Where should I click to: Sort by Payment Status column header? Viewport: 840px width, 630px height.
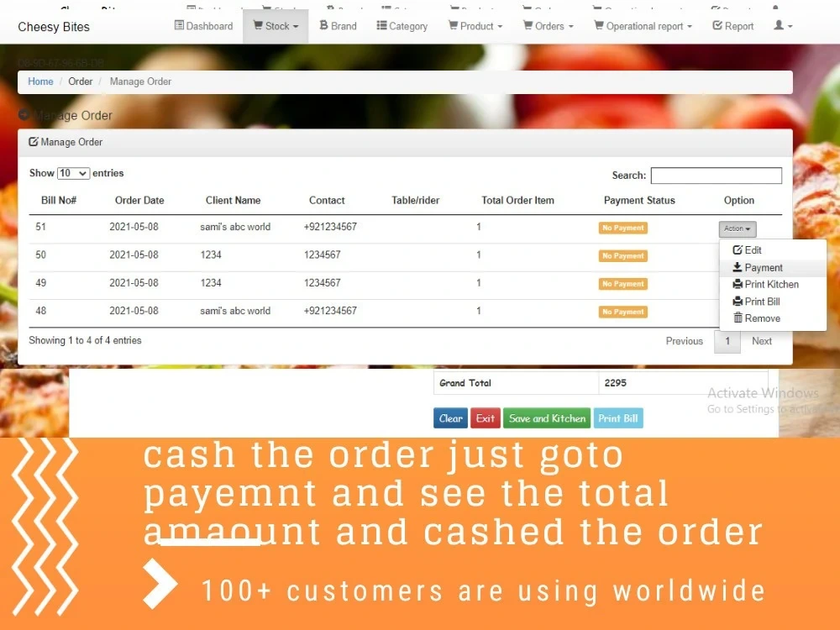coord(639,201)
